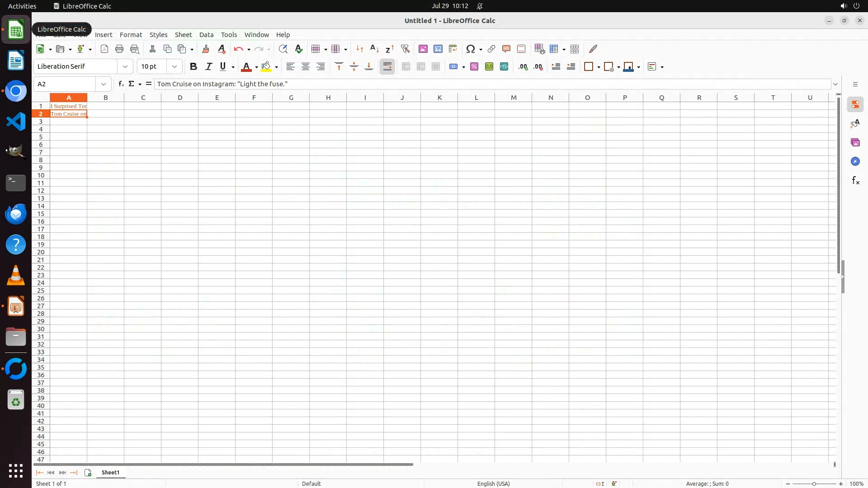Toggle Italic formatting
The width and height of the screenshot is (868, 488).
pyautogui.click(x=208, y=66)
